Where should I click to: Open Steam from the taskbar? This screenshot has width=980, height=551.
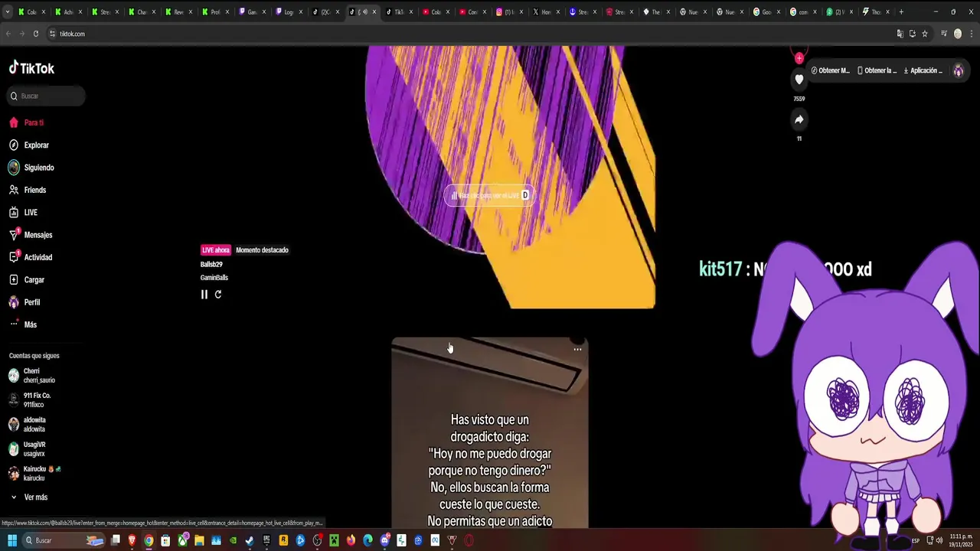pos(250,540)
